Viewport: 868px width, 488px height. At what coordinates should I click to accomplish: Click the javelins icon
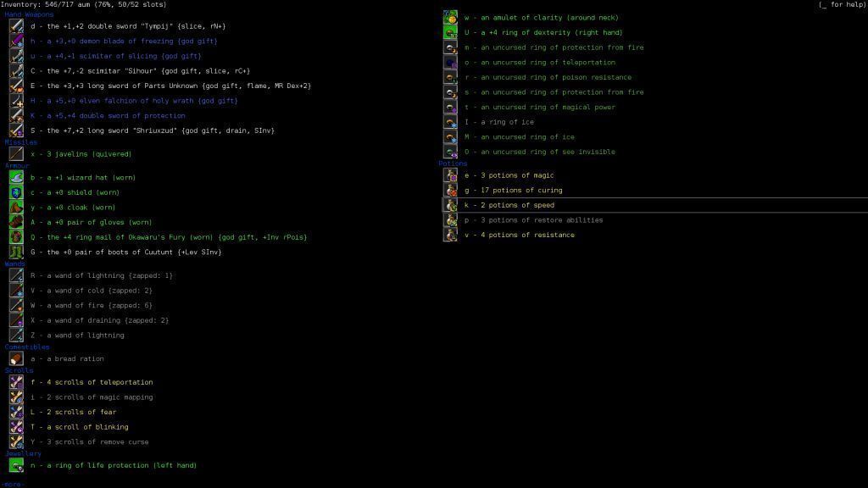pyautogui.click(x=16, y=154)
